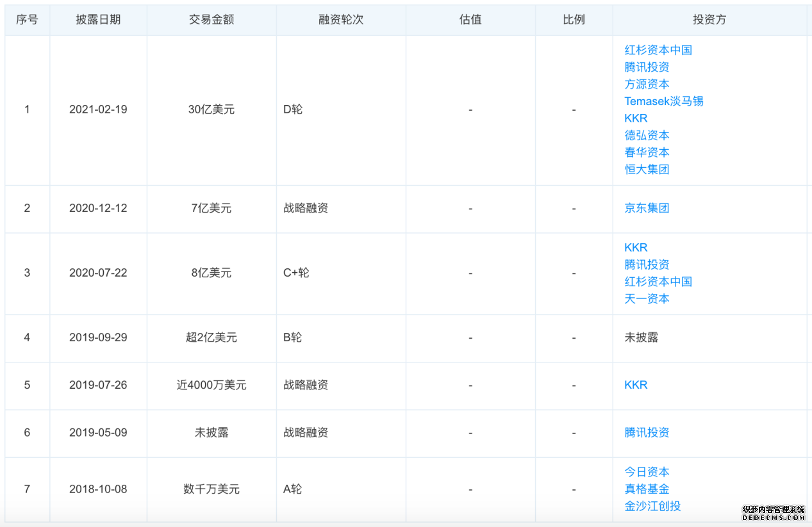The width and height of the screenshot is (812, 527).
Task: Click the D轮 round cell
Action: coord(293,109)
